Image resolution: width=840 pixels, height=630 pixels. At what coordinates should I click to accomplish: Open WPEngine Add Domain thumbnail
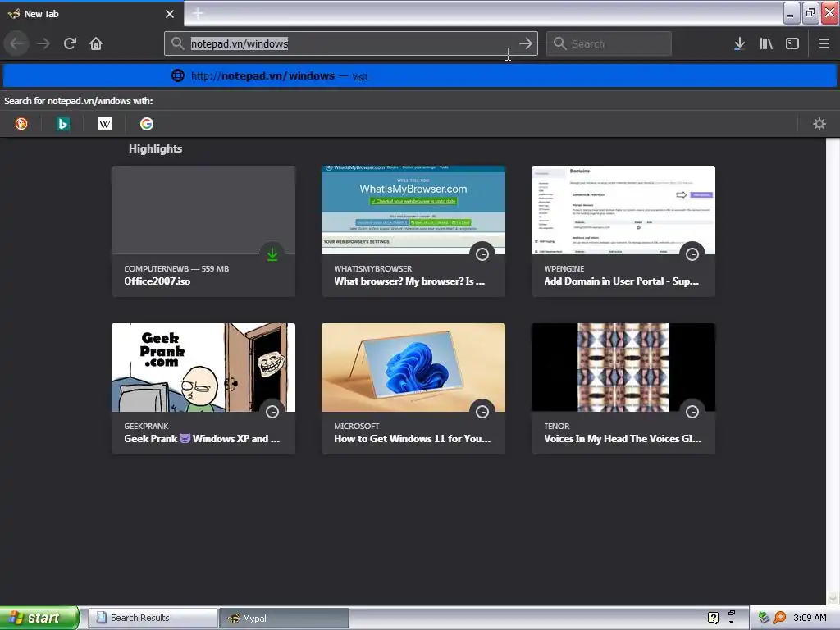point(623,209)
